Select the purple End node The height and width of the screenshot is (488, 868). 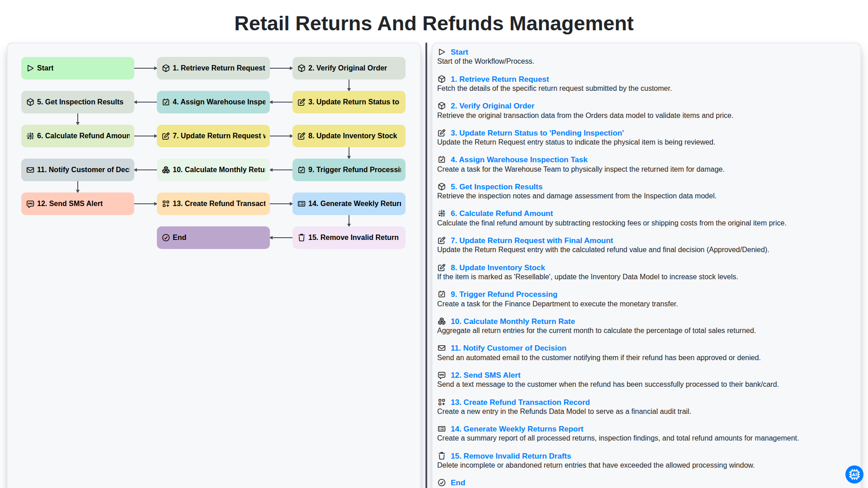[x=213, y=238]
